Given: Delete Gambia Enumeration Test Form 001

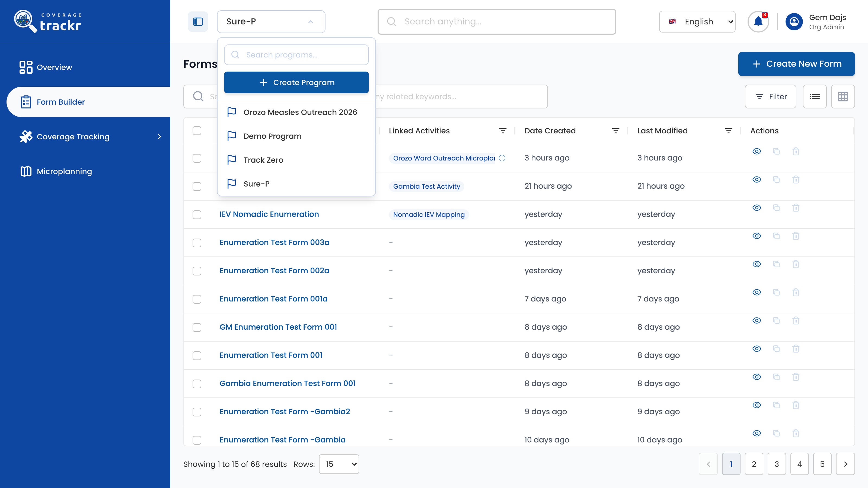Looking at the screenshot, I should tap(796, 377).
